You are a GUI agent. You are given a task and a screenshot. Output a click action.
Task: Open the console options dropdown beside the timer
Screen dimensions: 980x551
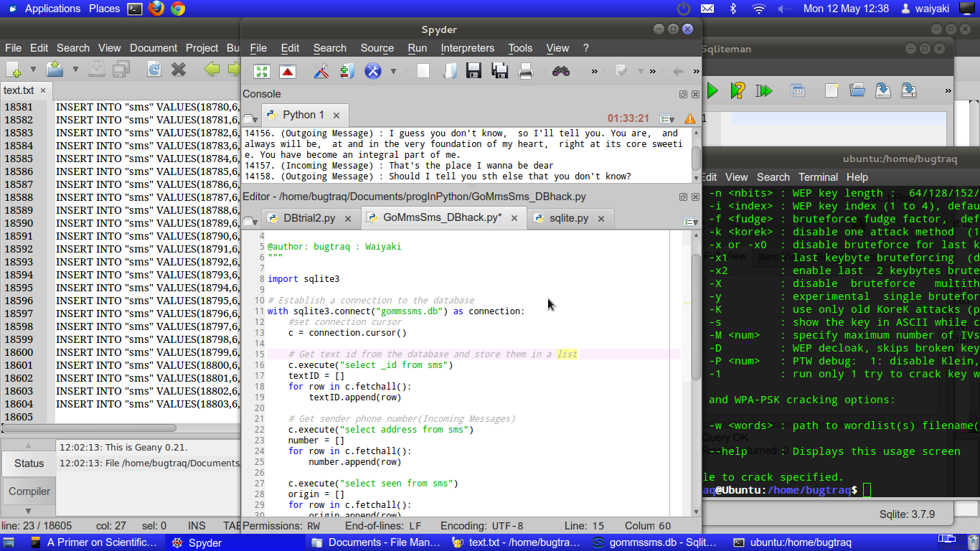pyautogui.click(x=666, y=118)
